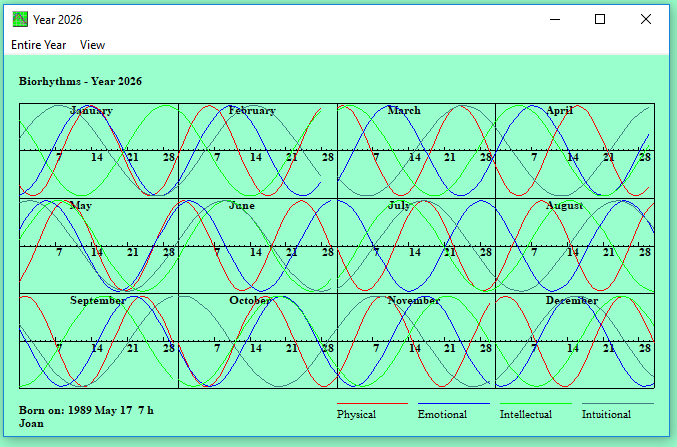Image resolution: width=677 pixels, height=447 pixels.
Task: Select the July chart title
Action: (399, 206)
